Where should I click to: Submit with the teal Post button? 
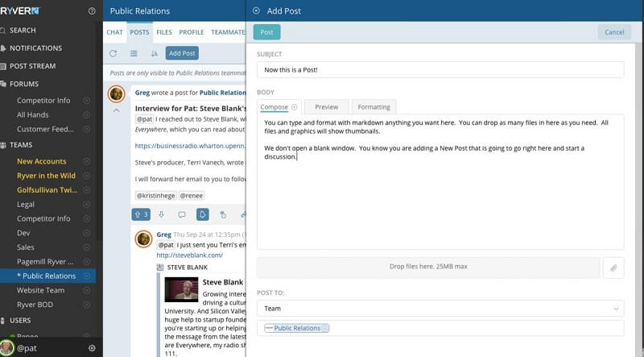[267, 32]
